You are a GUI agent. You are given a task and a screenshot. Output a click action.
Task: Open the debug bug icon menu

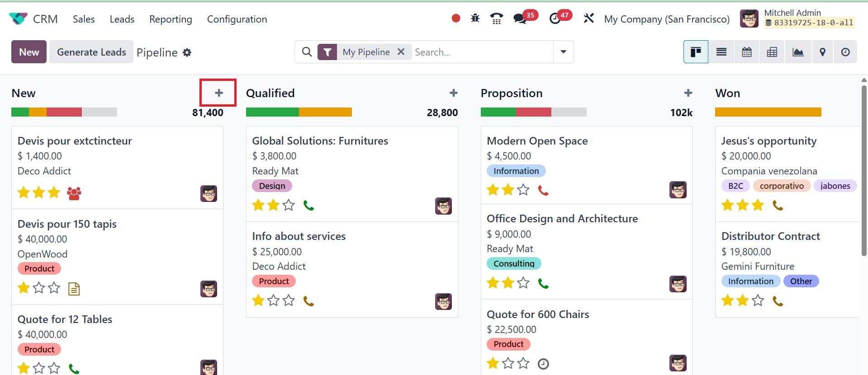pyautogui.click(x=475, y=19)
